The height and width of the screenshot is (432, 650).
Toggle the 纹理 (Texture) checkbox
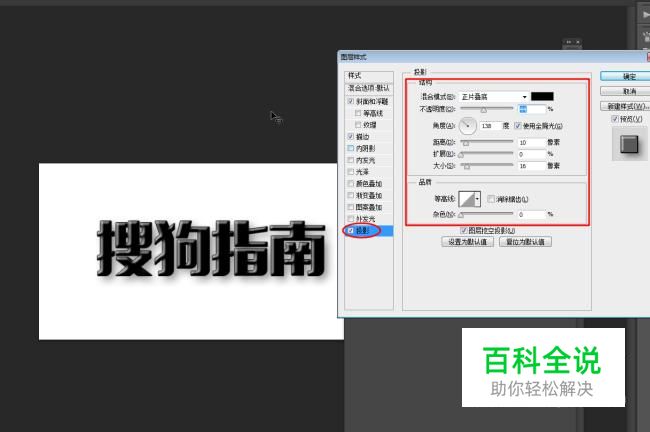click(358, 125)
